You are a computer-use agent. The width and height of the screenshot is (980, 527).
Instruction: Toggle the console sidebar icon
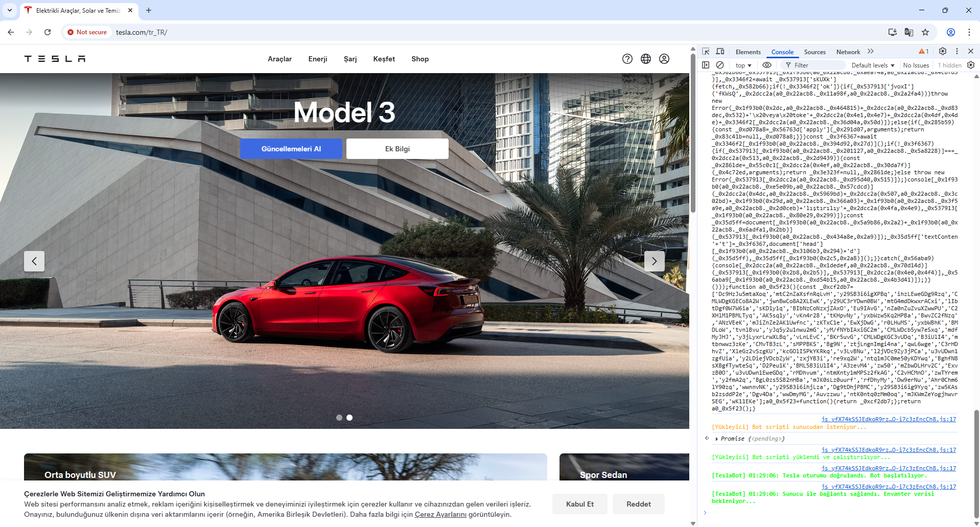tap(706, 65)
